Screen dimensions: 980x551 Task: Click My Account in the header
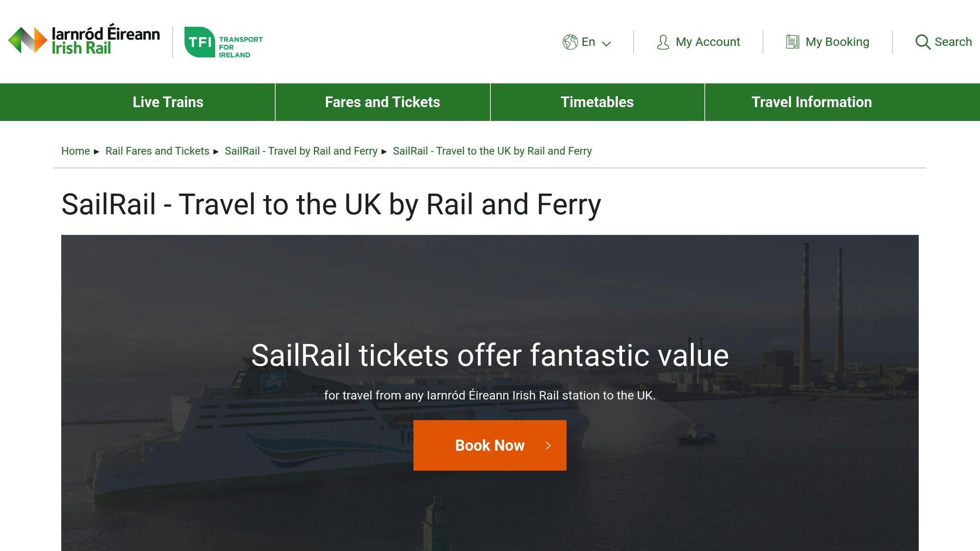pyautogui.click(x=707, y=42)
